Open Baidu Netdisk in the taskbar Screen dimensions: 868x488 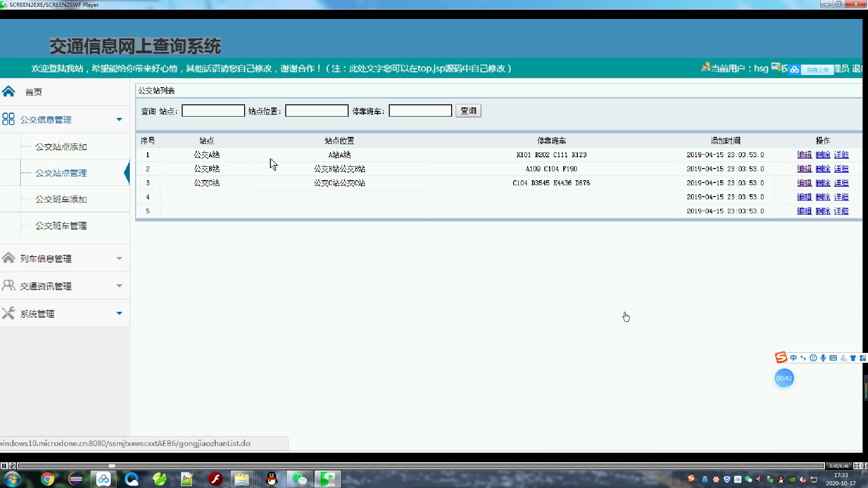(104, 479)
